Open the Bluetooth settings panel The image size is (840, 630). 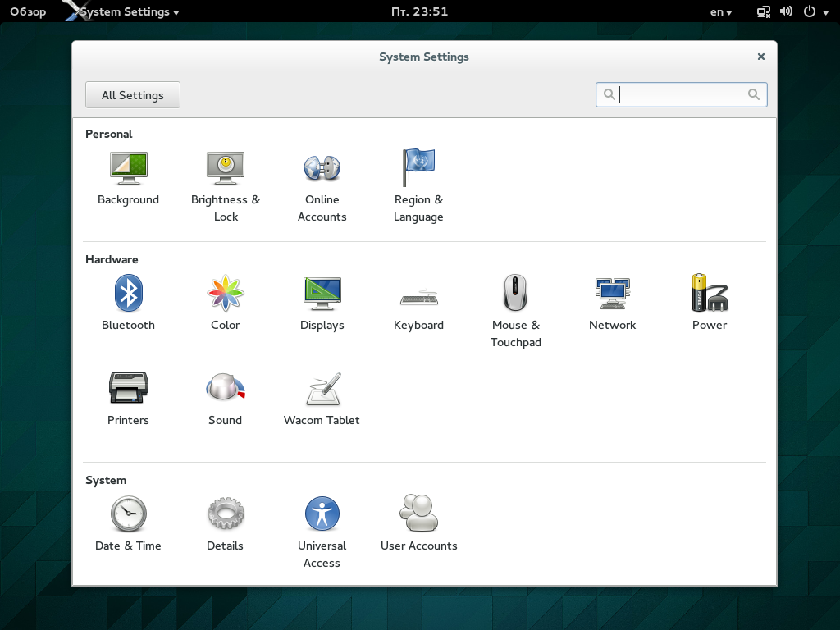click(128, 303)
